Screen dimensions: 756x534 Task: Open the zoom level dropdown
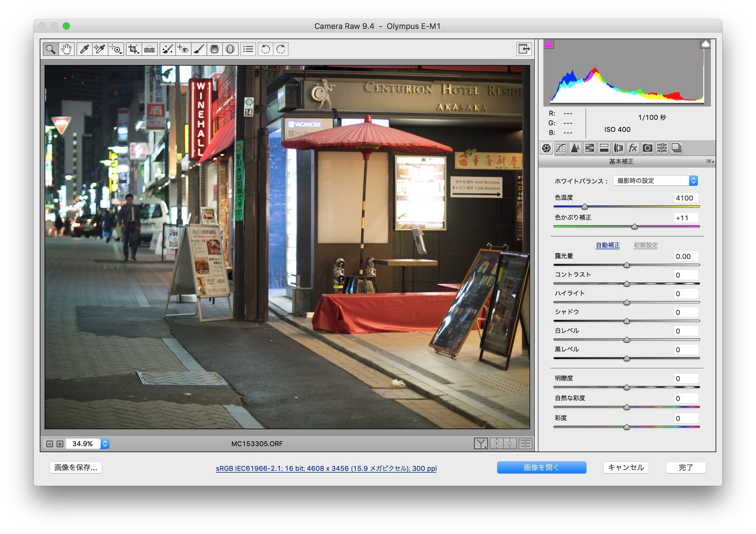105,444
